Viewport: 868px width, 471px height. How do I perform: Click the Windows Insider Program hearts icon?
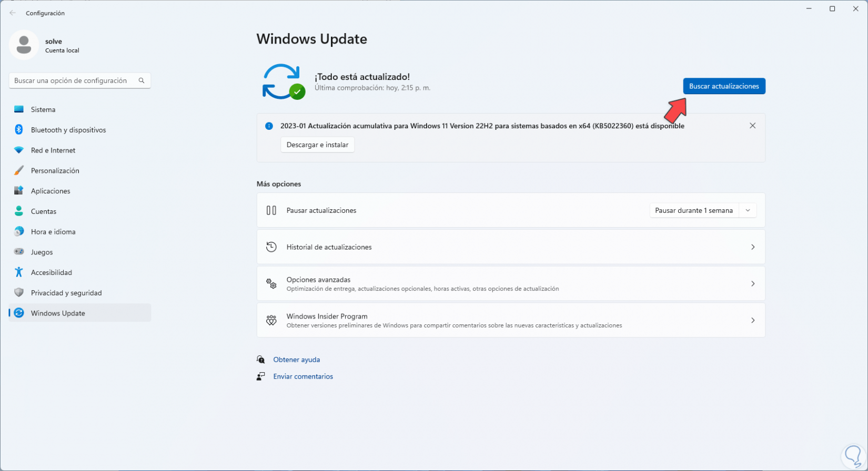[271, 320]
